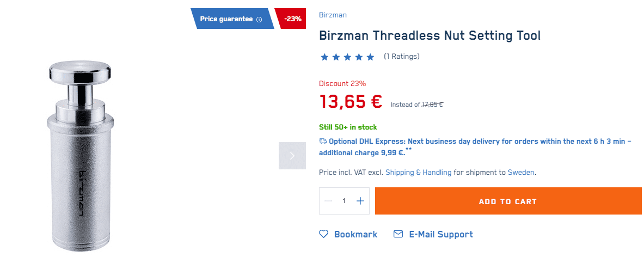This screenshot has width=644, height=257.
Task: Open the Birzman brand link
Action: [333, 15]
